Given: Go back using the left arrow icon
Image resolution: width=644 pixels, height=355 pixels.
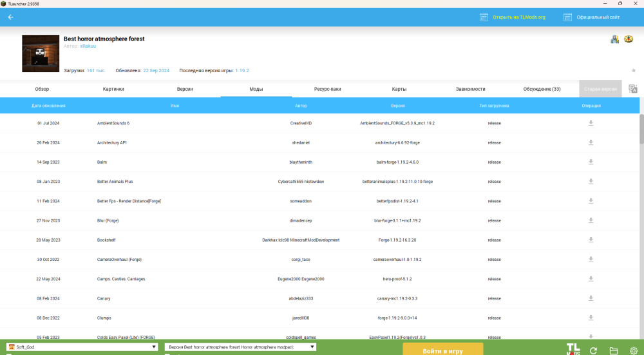Looking at the screenshot, I should coord(11,17).
